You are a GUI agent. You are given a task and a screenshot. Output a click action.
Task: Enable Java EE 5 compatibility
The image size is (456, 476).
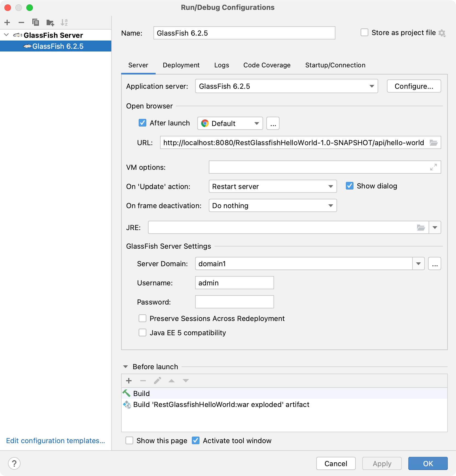click(142, 332)
